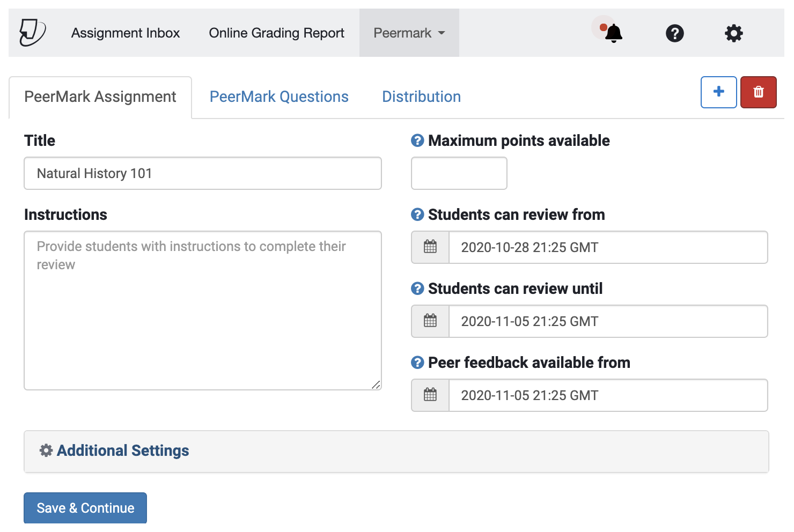Click the Turnitin logo icon
Screen dimensions: 794x532
click(x=32, y=32)
